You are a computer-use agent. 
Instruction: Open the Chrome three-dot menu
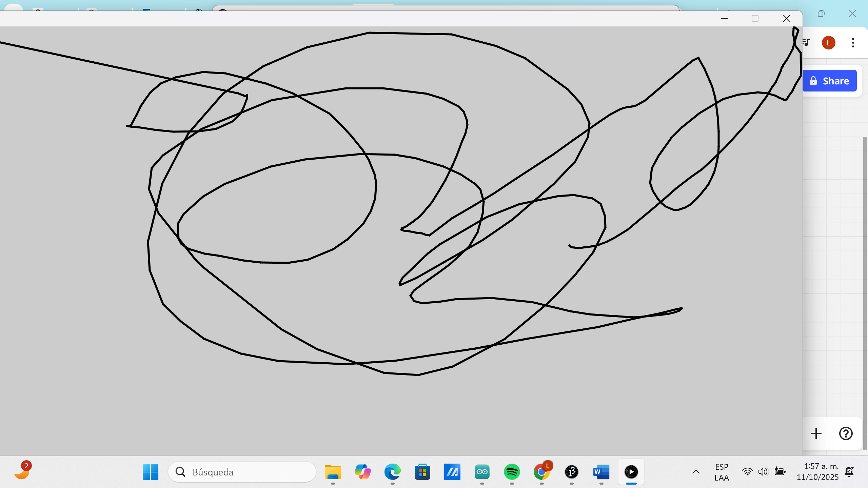click(x=853, y=43)
